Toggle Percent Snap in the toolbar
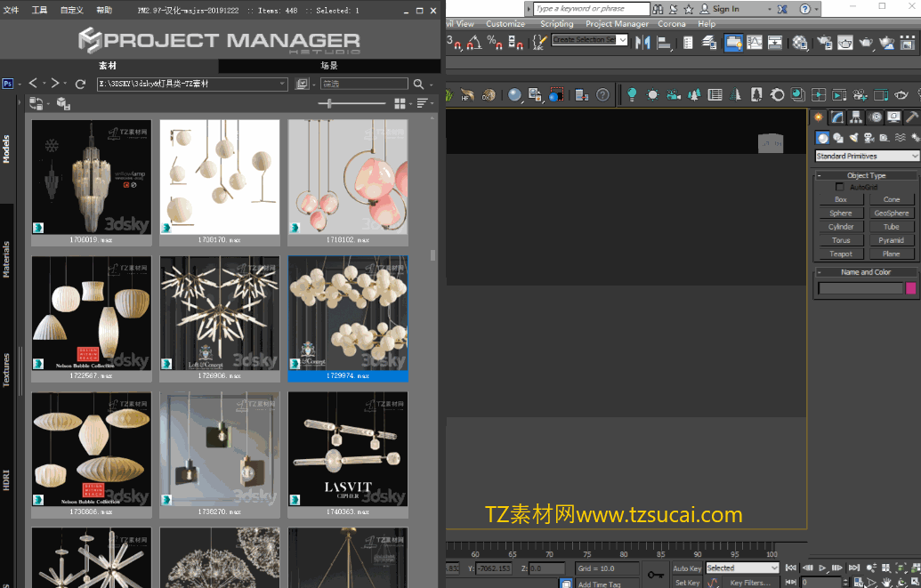 click(x=495, y=43)
